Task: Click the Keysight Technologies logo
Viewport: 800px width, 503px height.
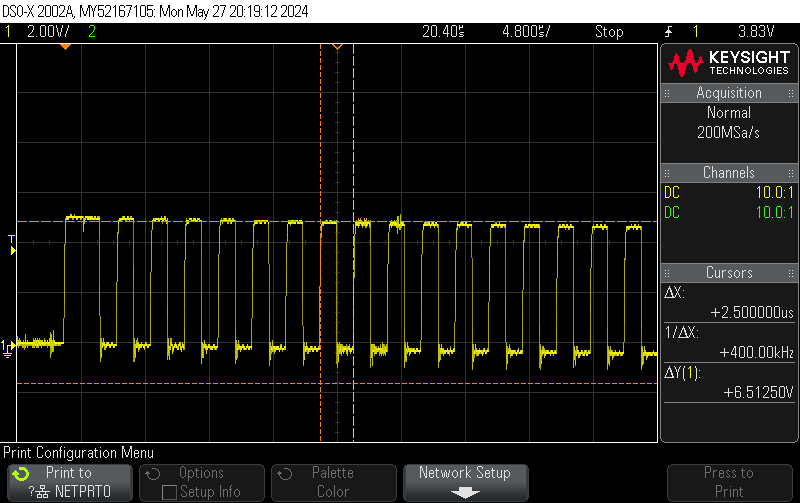Action: point(729,63)
